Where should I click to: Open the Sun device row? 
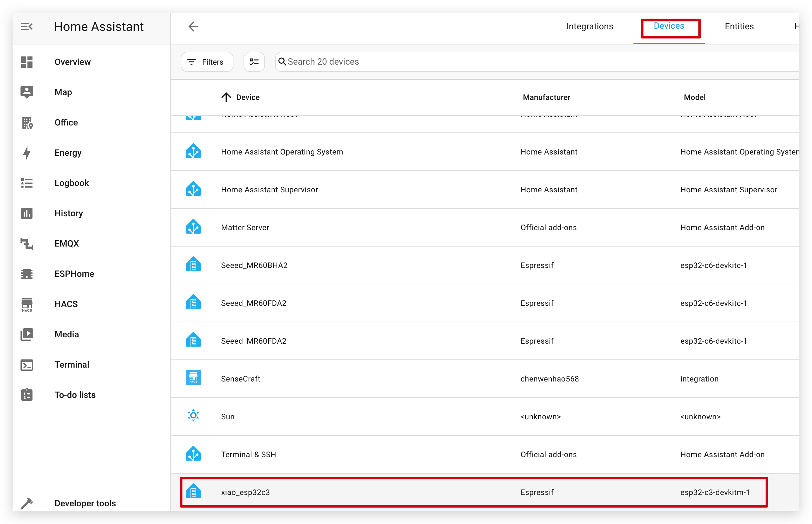pos(485,416)
